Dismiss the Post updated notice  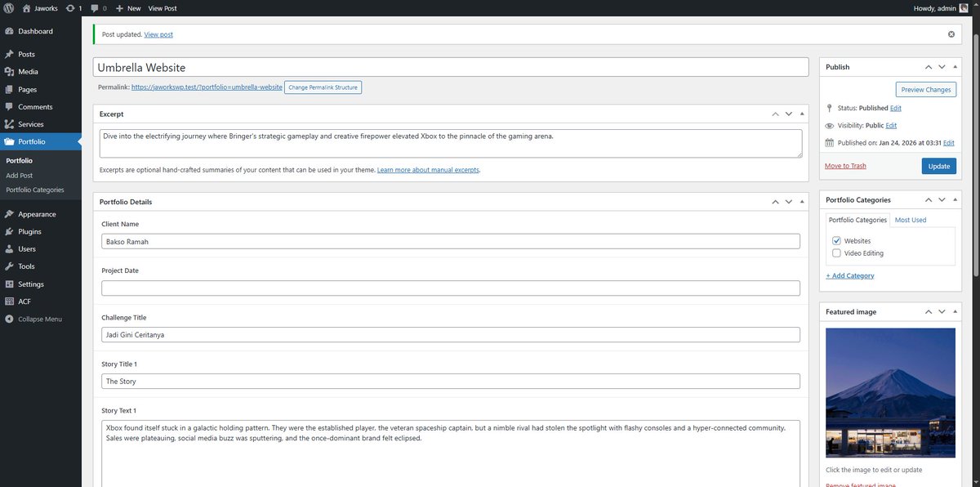click(x=951, y=34)
